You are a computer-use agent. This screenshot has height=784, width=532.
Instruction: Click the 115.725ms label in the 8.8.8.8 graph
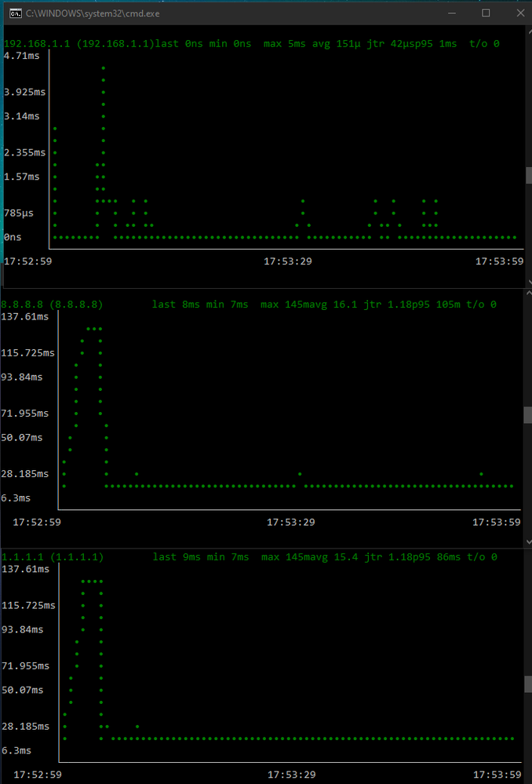click(28, 353)
